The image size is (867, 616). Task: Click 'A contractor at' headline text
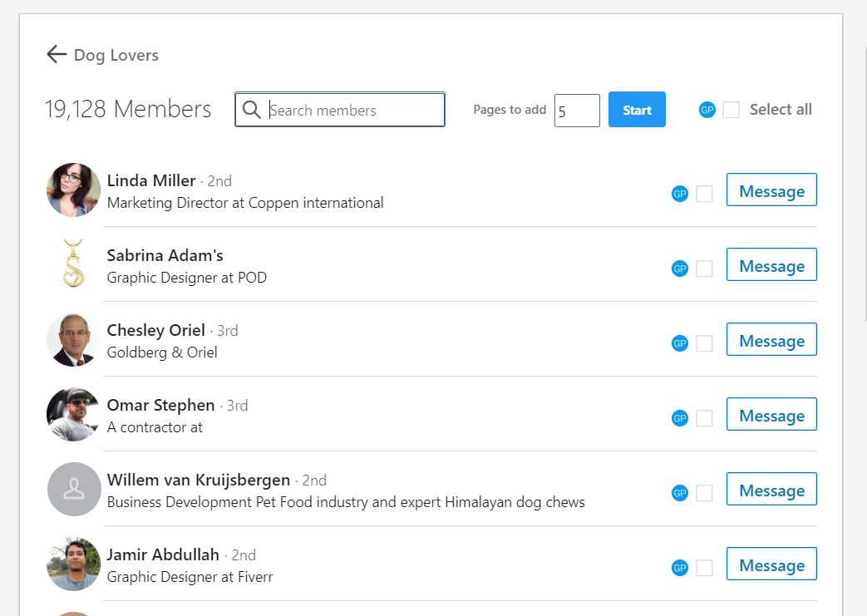coord(155,427)
